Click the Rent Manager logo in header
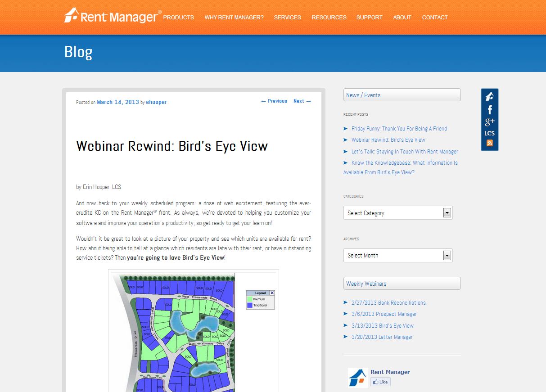This screenshot has width=546, height=392. 113,15
